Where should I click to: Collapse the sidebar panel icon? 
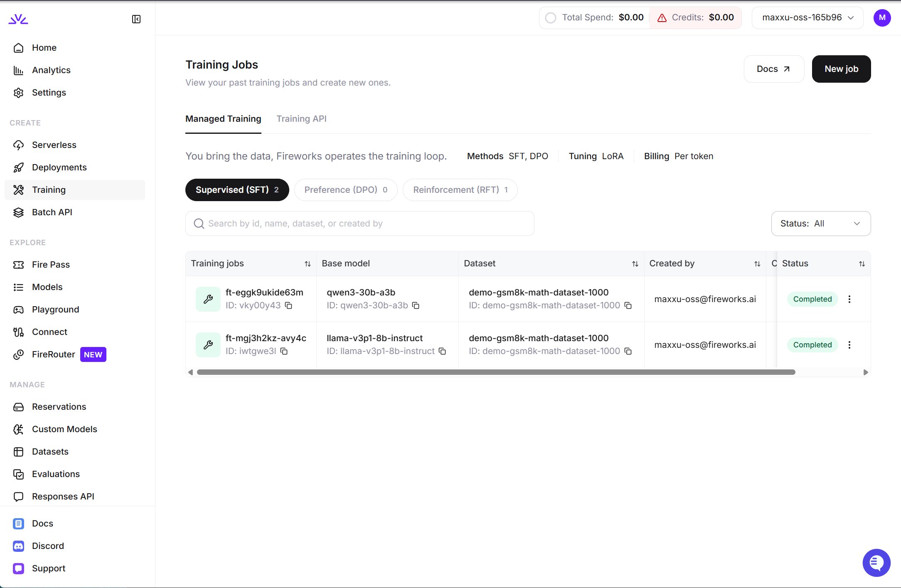pos(136,19)
